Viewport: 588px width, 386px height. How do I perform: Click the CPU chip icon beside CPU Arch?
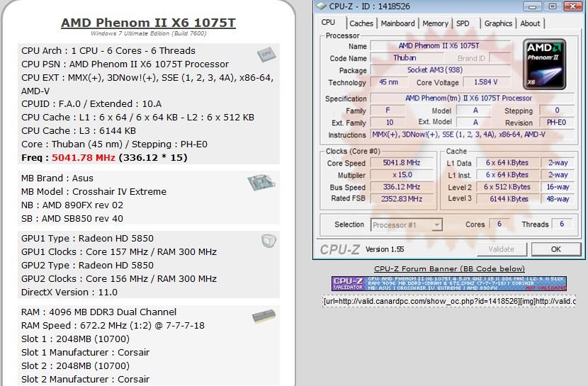click(266, 55)
